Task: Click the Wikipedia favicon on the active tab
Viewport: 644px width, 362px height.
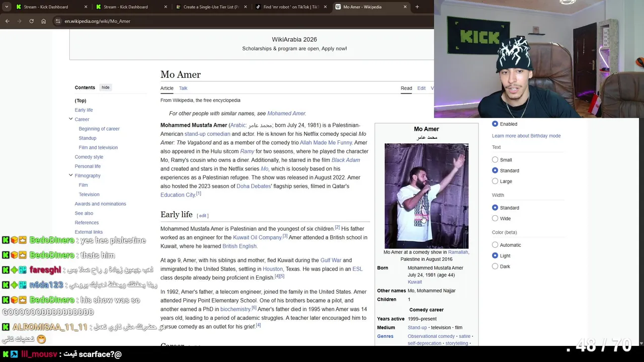Action: (338, 7)
